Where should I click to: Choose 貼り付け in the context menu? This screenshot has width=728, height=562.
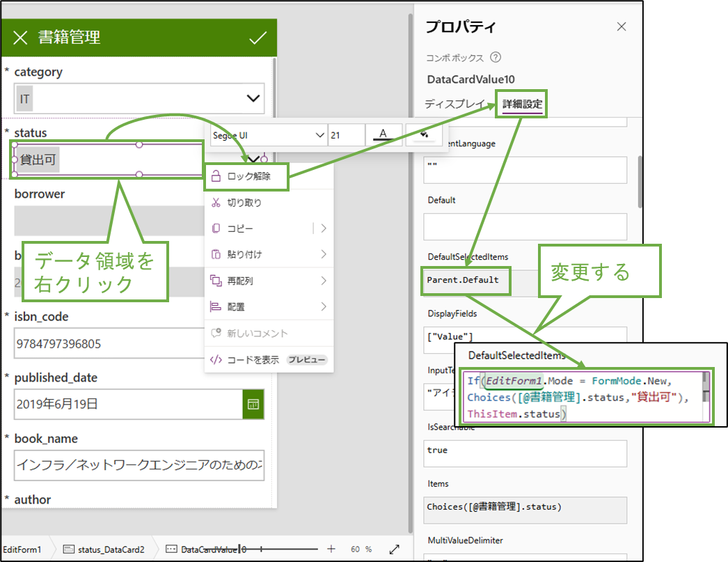pyautogui.click(x=269, y=254)
